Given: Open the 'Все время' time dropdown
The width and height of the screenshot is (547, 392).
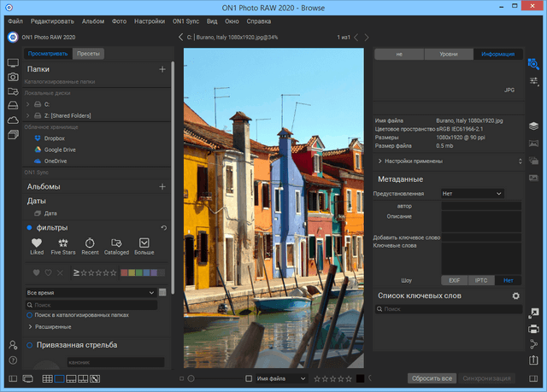Looking at the screenshot, I should tap(90, 293).
